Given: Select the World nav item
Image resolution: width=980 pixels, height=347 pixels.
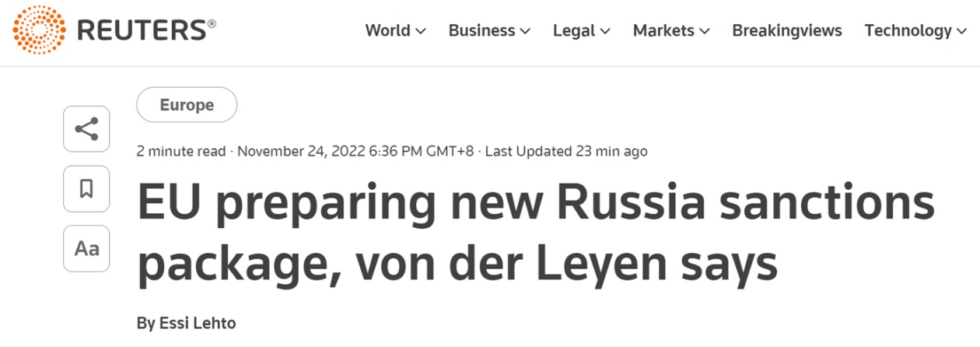Looking at the screenshot, I should click(387, 30).
